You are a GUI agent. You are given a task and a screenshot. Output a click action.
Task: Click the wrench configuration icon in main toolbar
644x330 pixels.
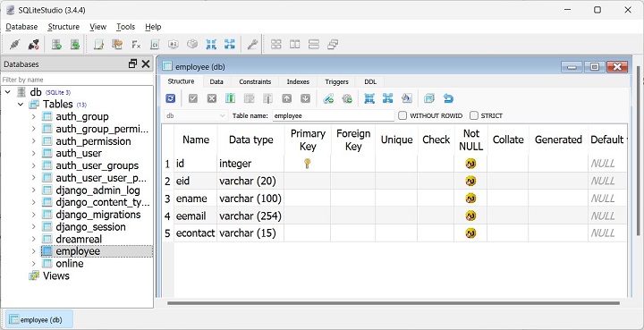(x=251, y=45)
